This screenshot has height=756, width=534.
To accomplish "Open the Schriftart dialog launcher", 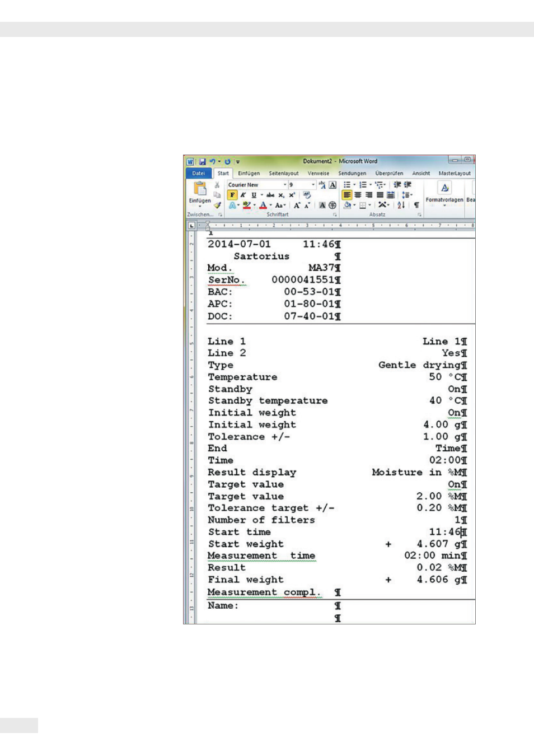I will click(x=335, y=214).
